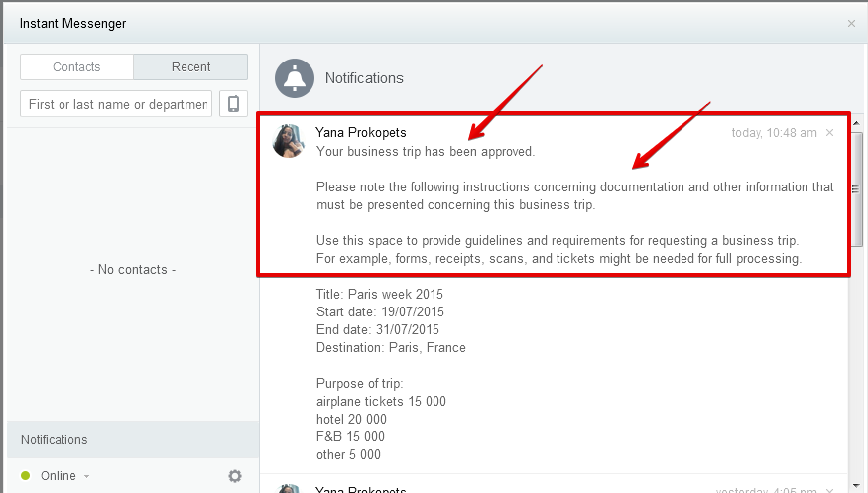The image size is (868, 493).
Task: Select Notifications item in left panel
Action: (x=133, y=439)
